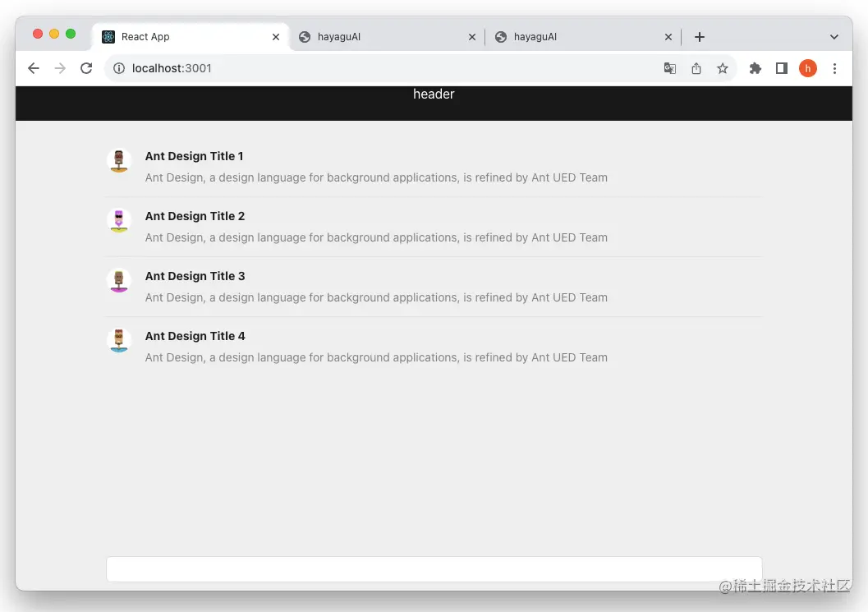Click description text under Ant Design Title 4

376,358
